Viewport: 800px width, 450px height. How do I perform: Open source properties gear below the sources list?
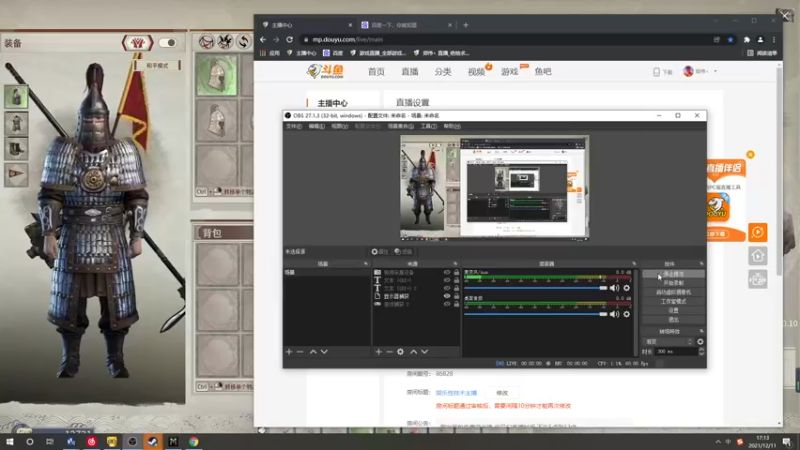(x=401, y=352)
